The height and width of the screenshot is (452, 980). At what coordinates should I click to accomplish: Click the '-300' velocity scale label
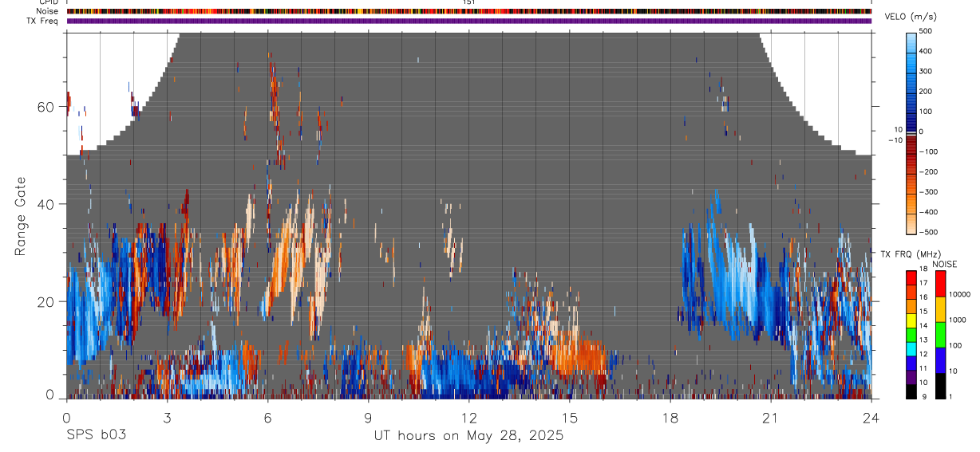928,192
